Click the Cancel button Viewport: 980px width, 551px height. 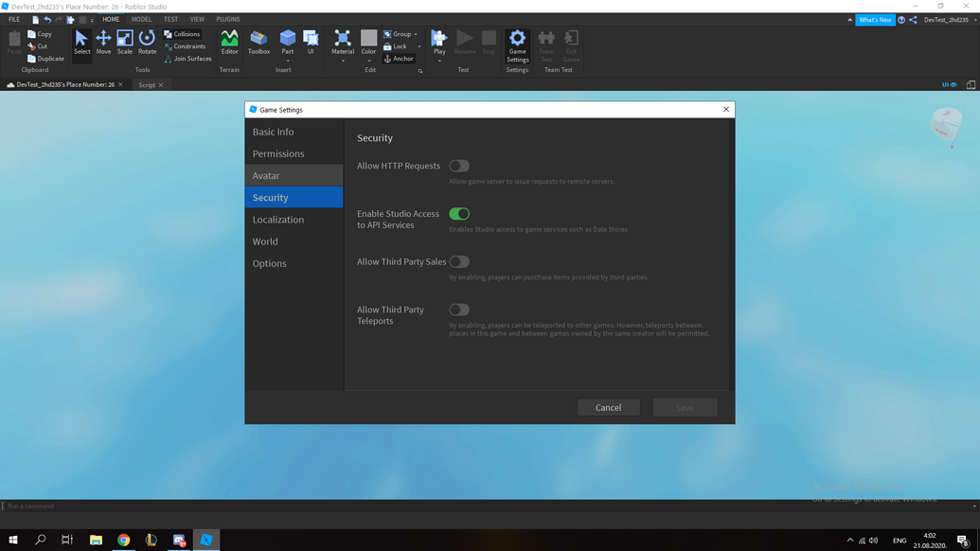608,407
